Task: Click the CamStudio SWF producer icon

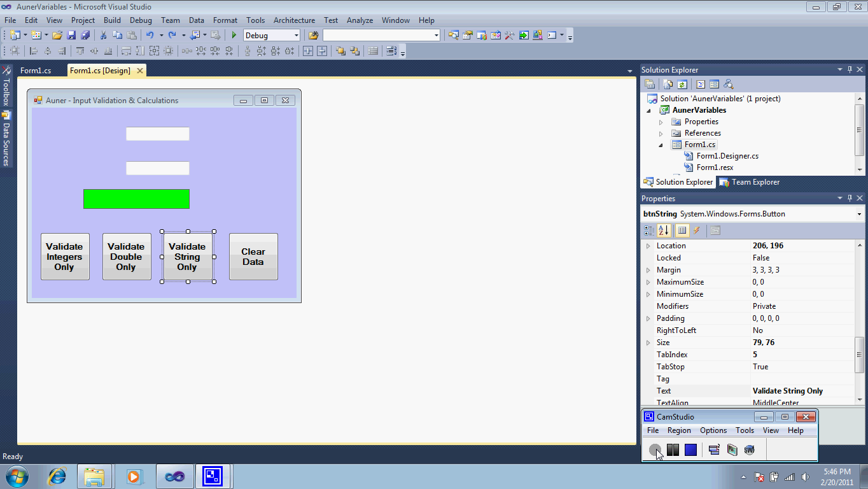Action: tap(749, 450)
